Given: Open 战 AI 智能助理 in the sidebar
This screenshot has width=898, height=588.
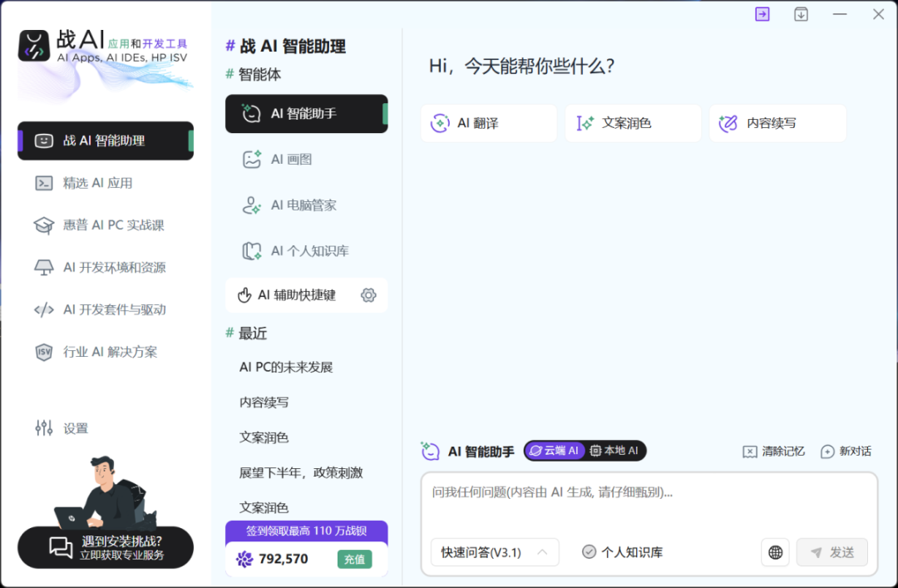Looking at the screenshot, I should 106,141.
